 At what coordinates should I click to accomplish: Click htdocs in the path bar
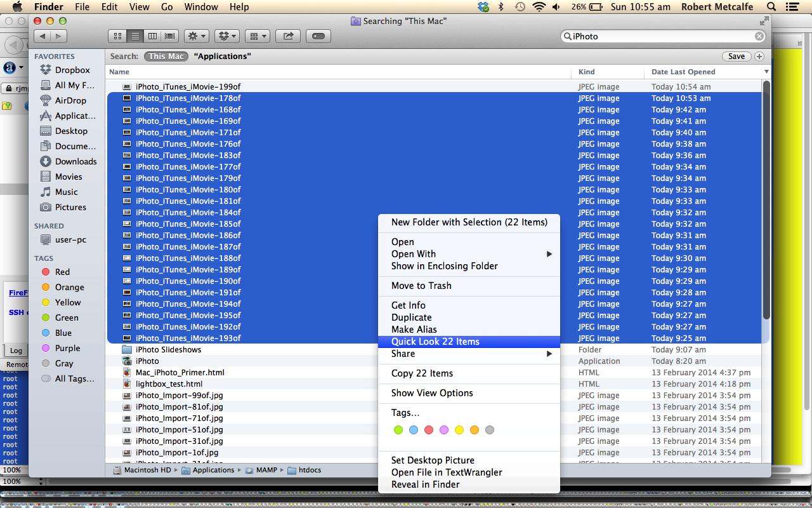pos(304,471)
